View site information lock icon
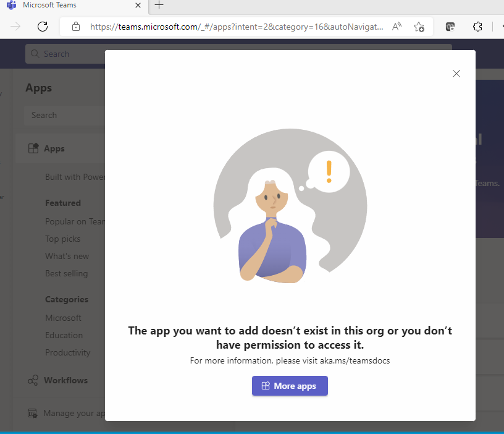Screen dimensions: 504x434 click(x=76, y=27)
